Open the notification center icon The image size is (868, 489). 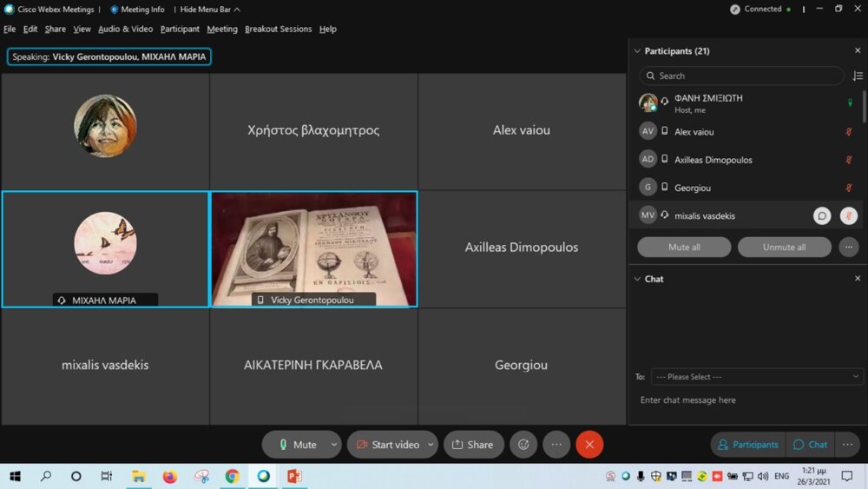[847, 476]
